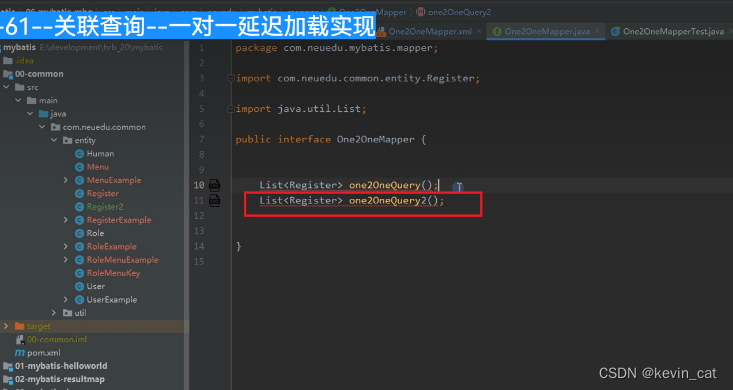
Task: Click the RoleExample class icon
Action: coord(79,246)
